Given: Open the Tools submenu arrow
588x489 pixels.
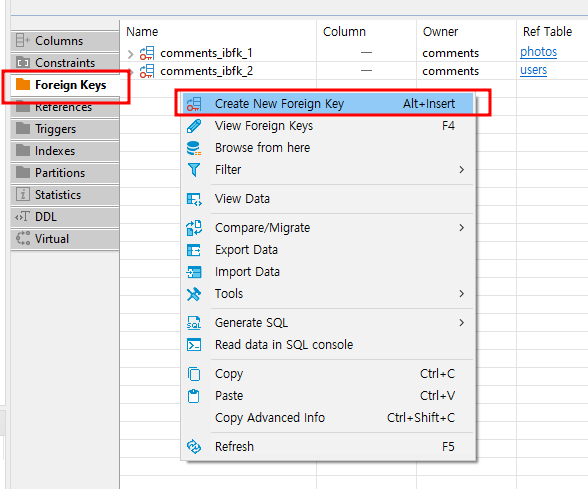Looking at the screenshot, I should [462, 294].
